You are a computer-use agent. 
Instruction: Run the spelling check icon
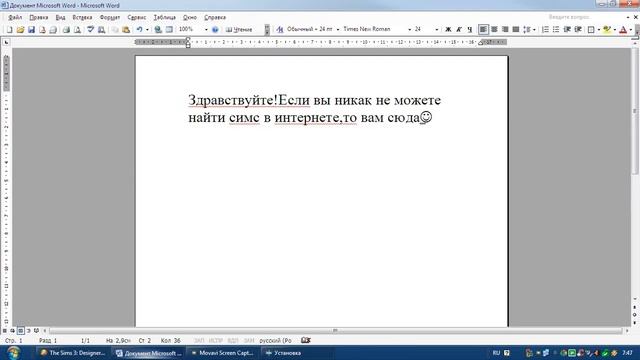click(91, 29)
